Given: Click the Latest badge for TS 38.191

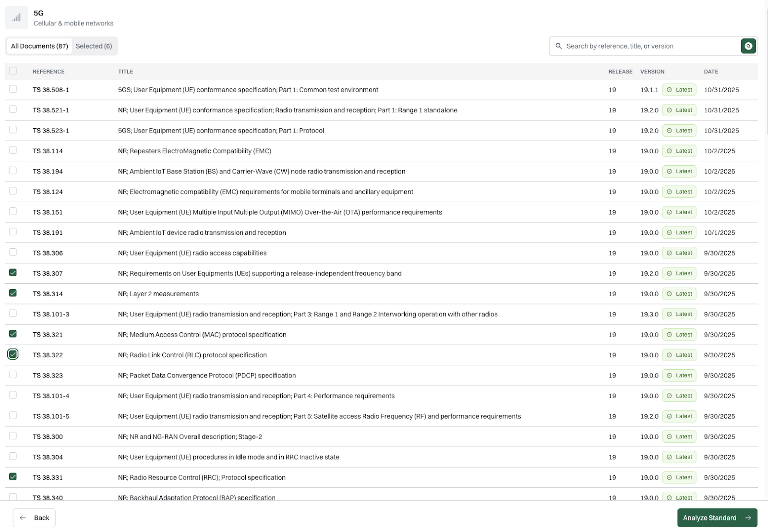Looking at the screenshot, I should point(679,232).
